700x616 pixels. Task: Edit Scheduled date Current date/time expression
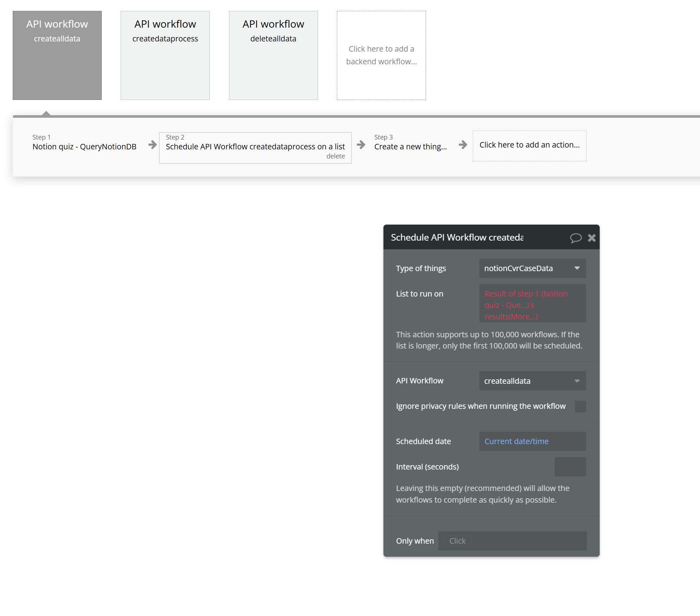point(532,442)
